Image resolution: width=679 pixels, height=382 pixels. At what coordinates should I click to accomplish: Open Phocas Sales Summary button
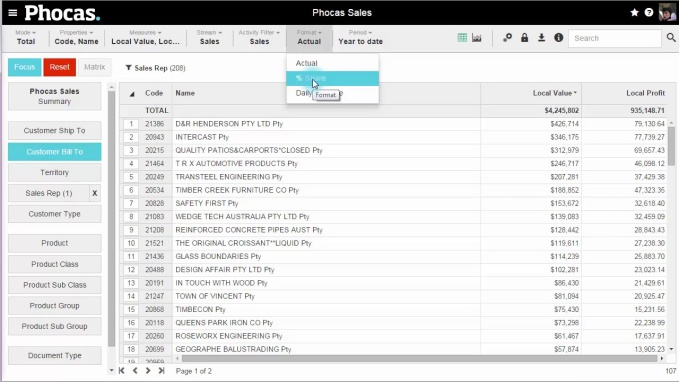pyautogui.click(x=55, y=96)
